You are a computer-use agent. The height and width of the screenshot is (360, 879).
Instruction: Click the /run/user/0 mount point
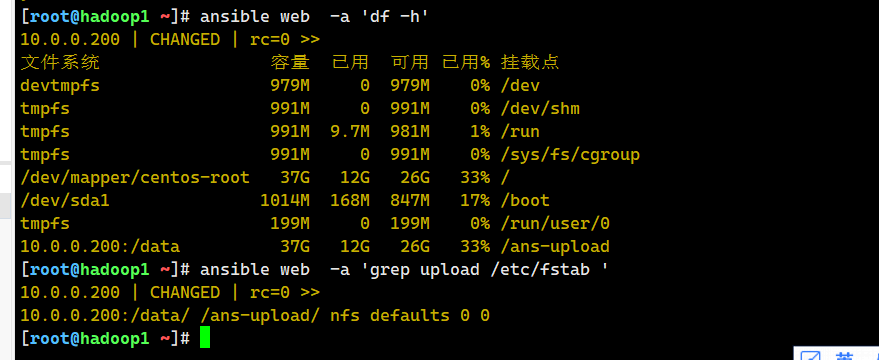coord(554,224)
